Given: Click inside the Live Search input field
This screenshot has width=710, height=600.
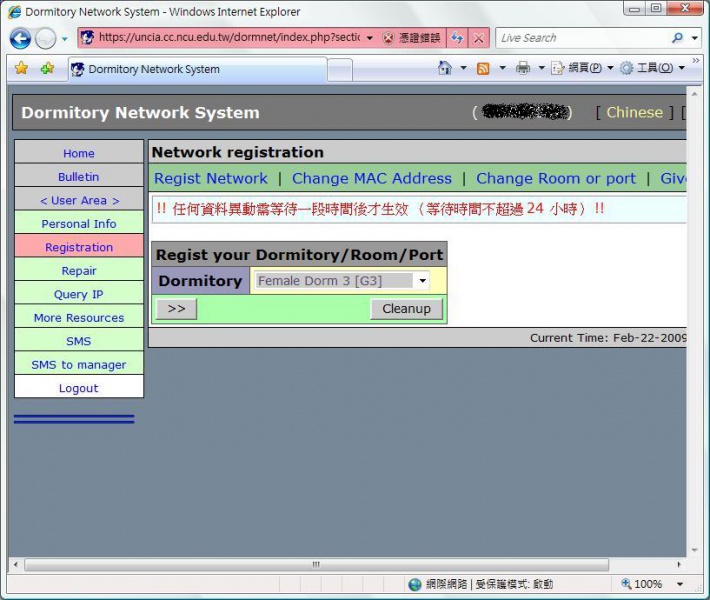Looking at the screenshot, I should tap(580, 38).
